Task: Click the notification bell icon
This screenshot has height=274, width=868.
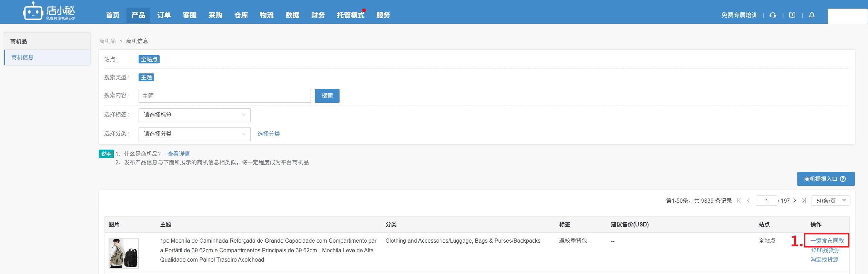Action: [x=812, y=15]
